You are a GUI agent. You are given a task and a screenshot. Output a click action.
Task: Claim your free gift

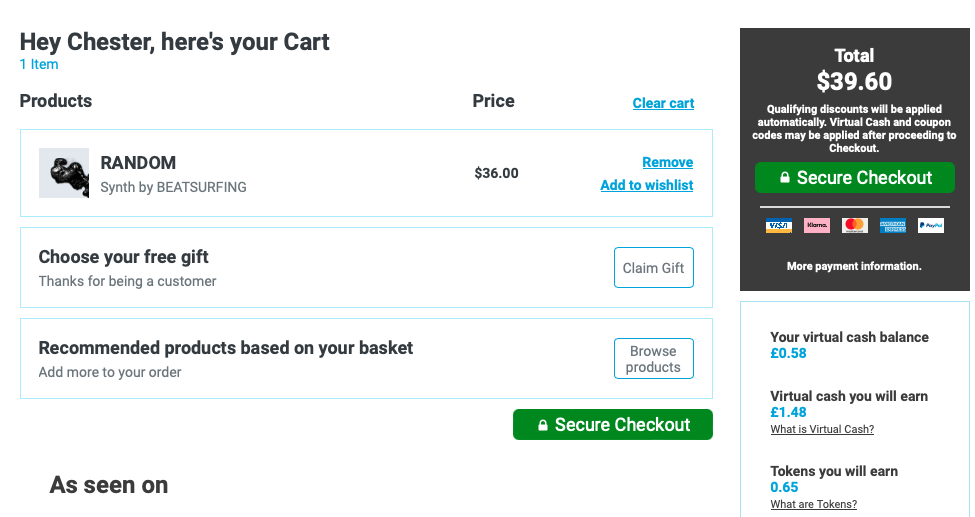[x=654, y=268]
